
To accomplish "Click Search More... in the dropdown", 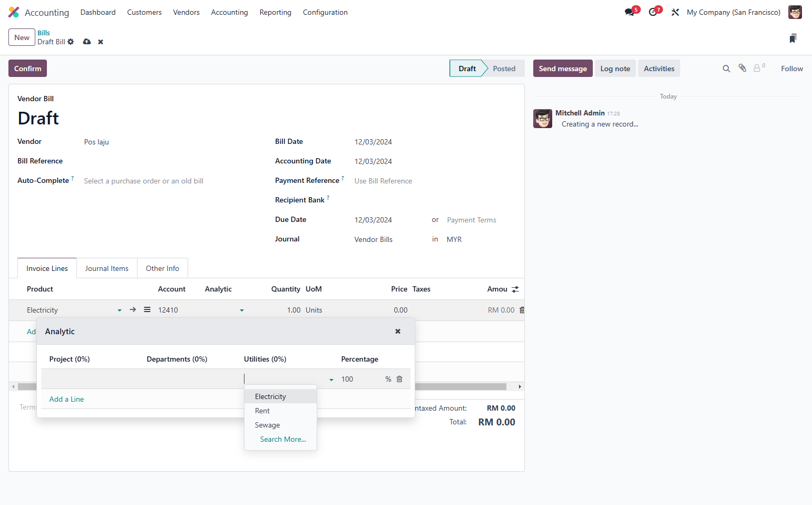I will pyautogui.click(x=283, y=439).
